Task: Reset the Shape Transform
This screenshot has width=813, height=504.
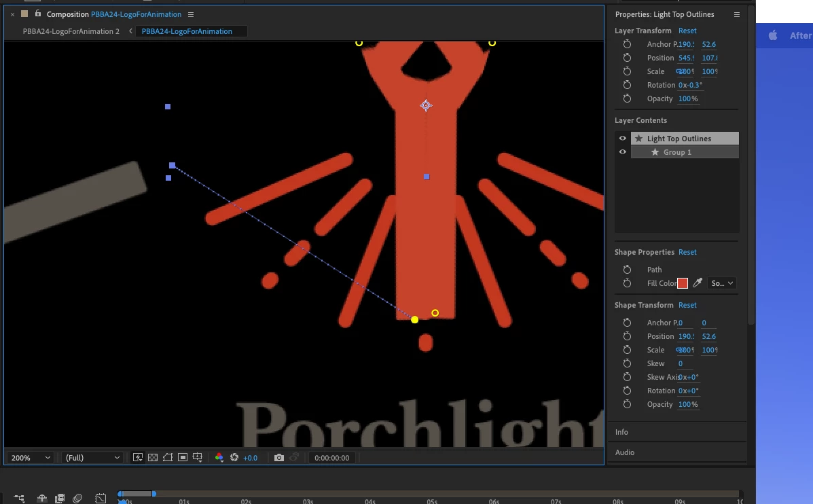Action: [687, 305]
